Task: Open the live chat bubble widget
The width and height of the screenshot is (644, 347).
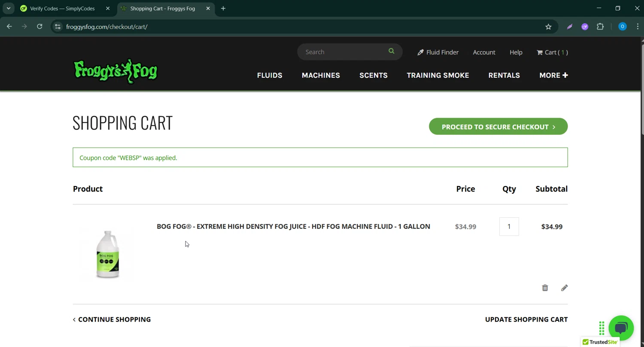Action: tap(621, 328)
